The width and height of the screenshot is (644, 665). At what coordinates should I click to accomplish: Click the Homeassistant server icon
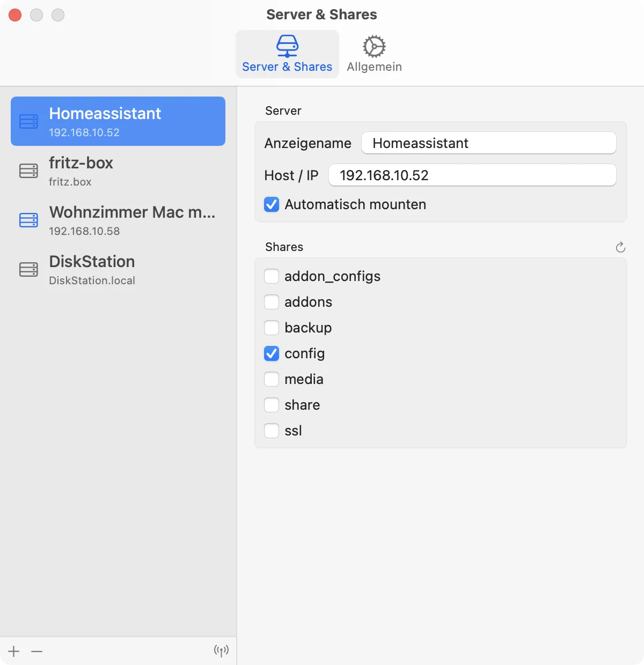[28, 122]
